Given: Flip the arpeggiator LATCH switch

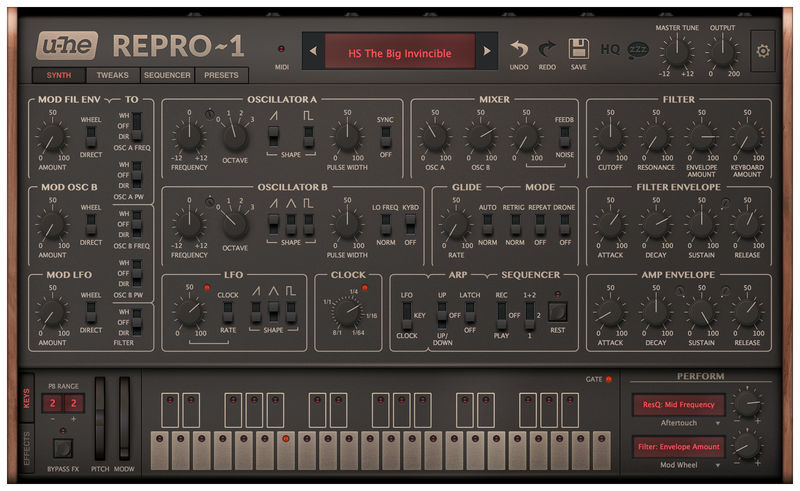Looking at the screenshot, I should (x=469, y=311).
